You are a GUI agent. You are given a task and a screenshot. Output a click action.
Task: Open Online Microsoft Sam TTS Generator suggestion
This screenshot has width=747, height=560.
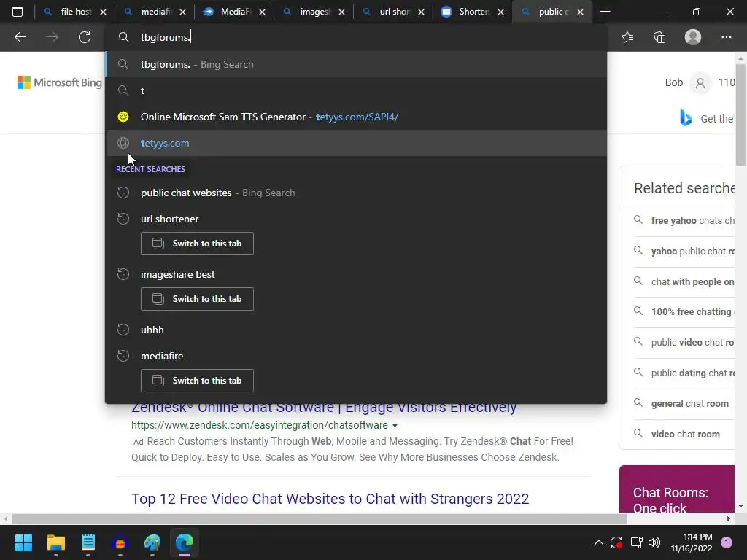[356, 117]
